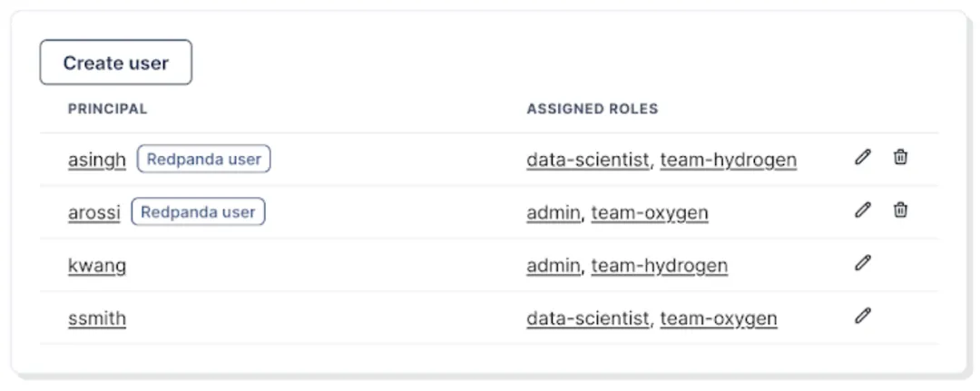Open arossi's admin role link
This screenshot has width=980, height=391.
553,213
